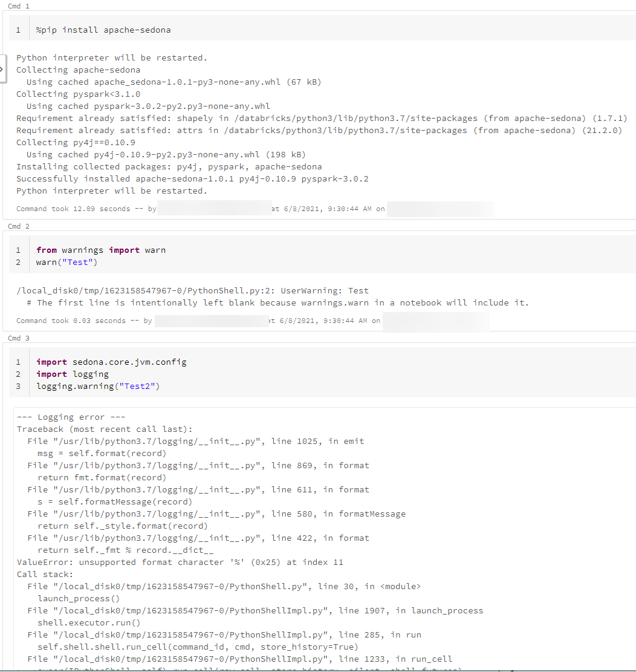Click the traceback line "line 869, in format"
This screenshot has width=636, height=672.
coord(198,465)
